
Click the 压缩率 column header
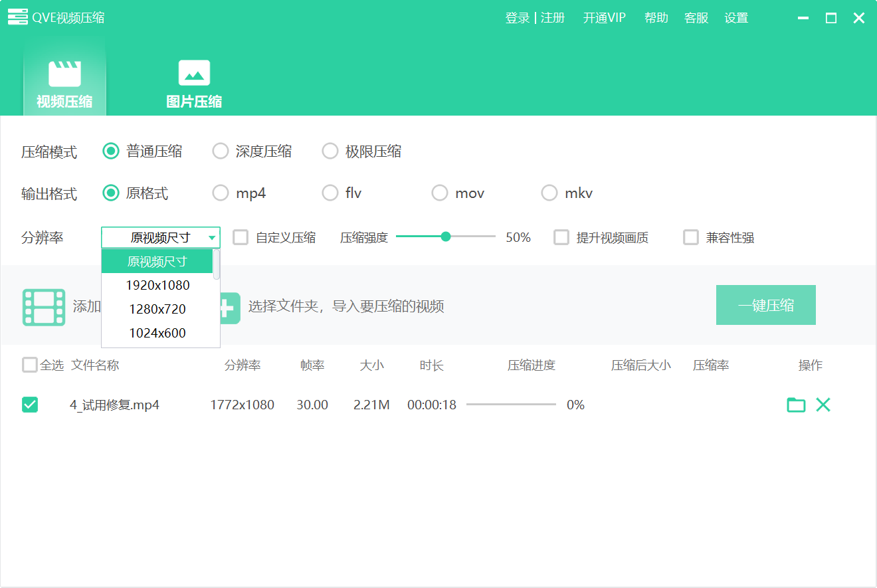coord(711,365)
